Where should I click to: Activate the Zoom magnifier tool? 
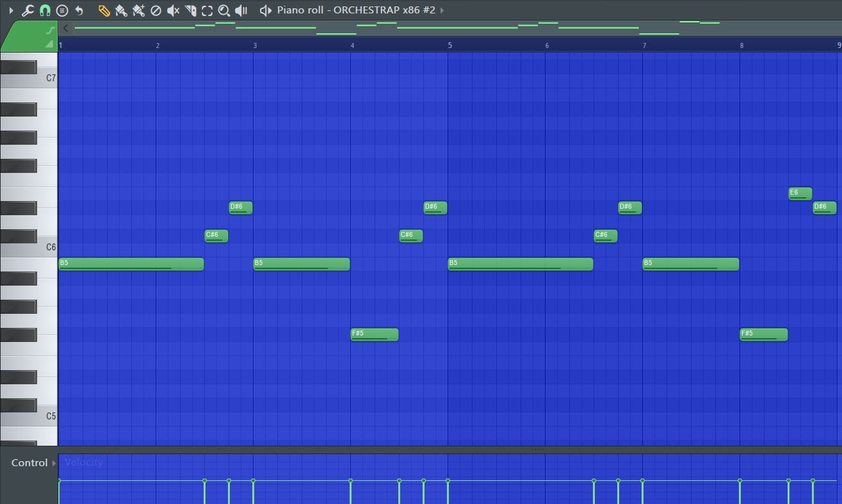(x=223, y=10)
